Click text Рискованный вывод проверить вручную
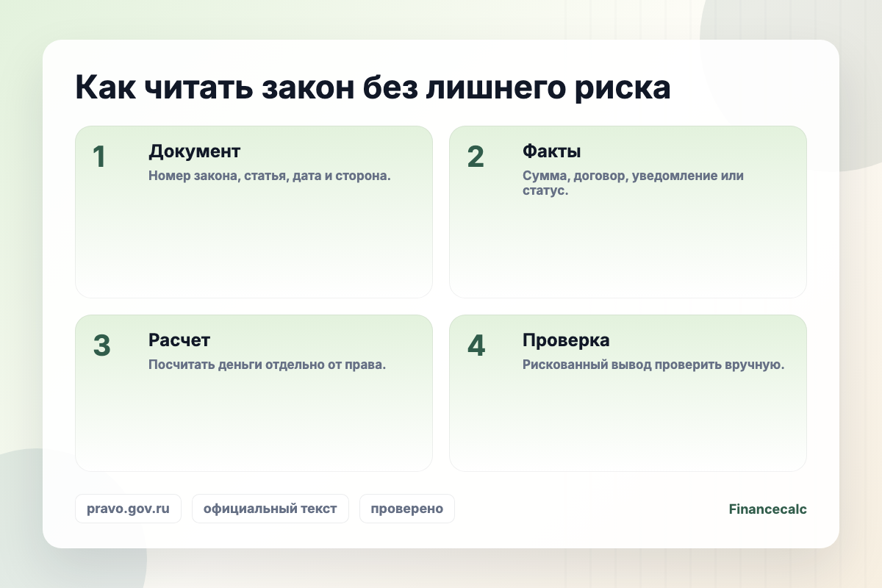 point(653,365)
